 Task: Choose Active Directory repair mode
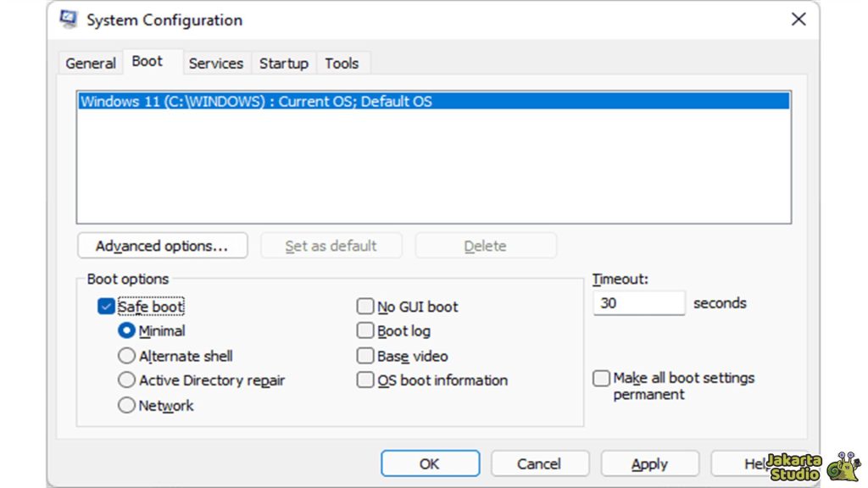(126, 380)
